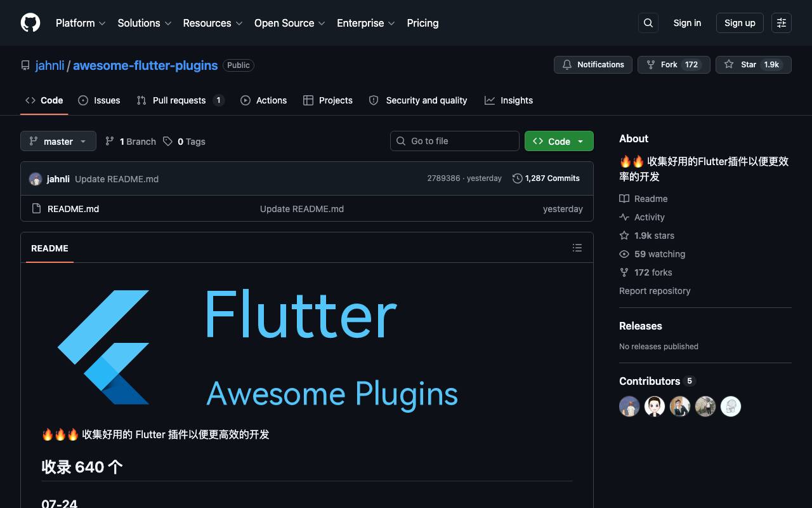Click the fork icon beside 172 forks

click(624, 272)
